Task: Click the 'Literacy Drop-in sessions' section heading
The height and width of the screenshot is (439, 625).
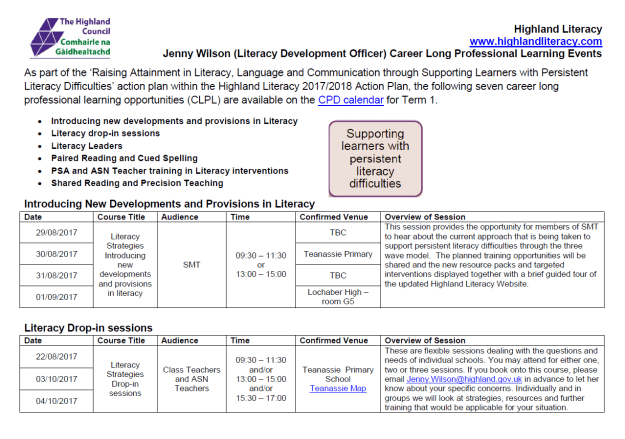Action: click(88, 327)
